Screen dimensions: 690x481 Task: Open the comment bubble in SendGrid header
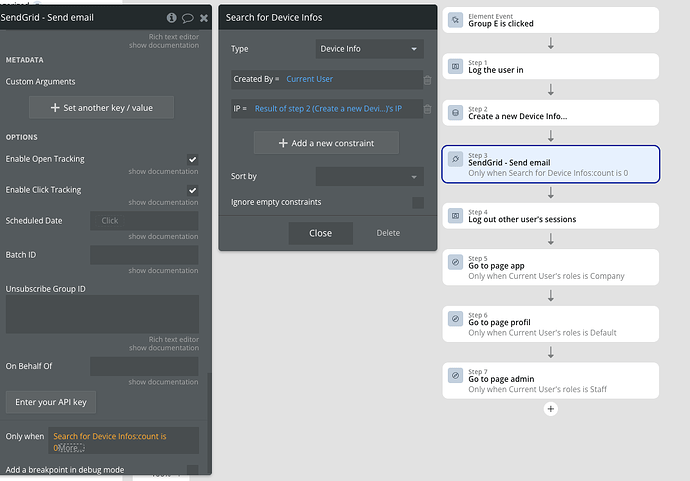[188, 18]
